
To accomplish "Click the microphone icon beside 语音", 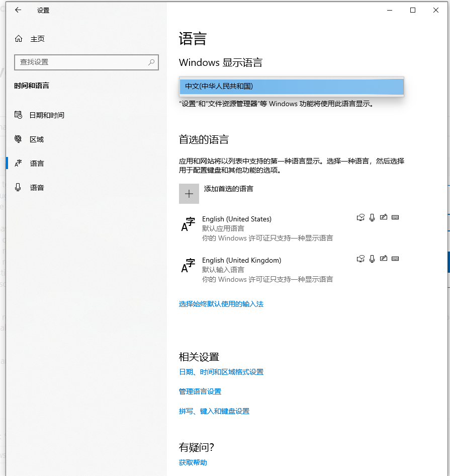I will [18, 187].
